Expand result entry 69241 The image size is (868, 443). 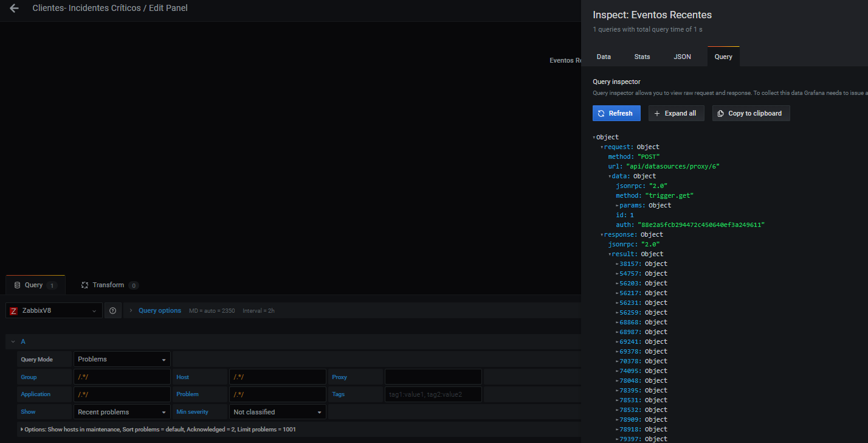(x=618, y=342)
